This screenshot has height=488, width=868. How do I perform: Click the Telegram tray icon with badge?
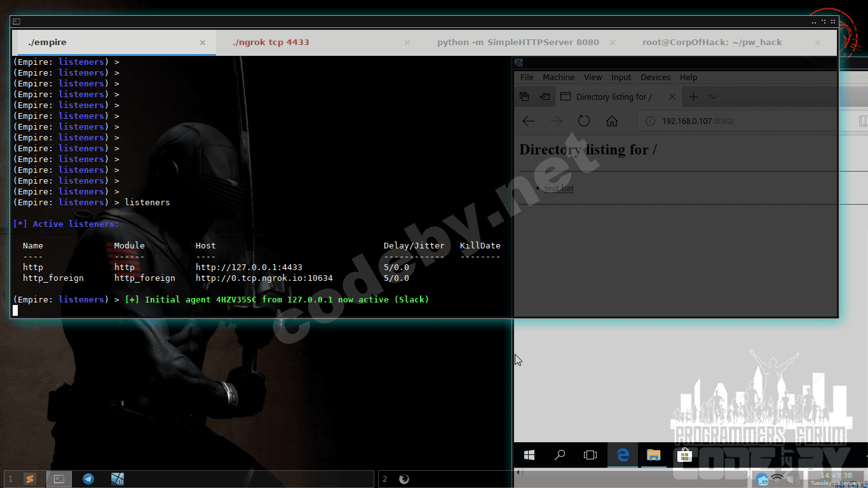[x=762, y=479]
